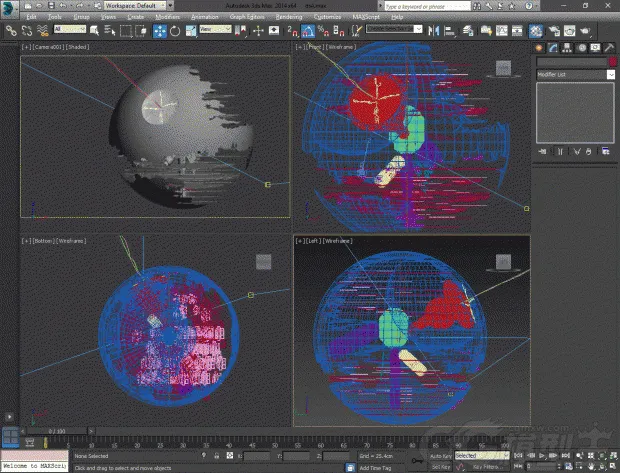Click the Mirror tool
Screen dimensions: 620x473
click(x=434, y=31)
